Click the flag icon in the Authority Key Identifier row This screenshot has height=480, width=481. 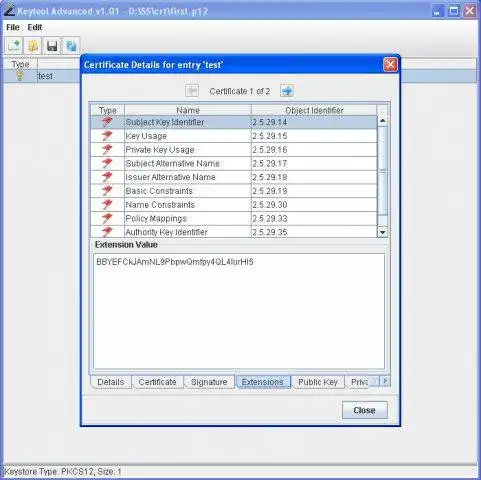tap(107, 232)
